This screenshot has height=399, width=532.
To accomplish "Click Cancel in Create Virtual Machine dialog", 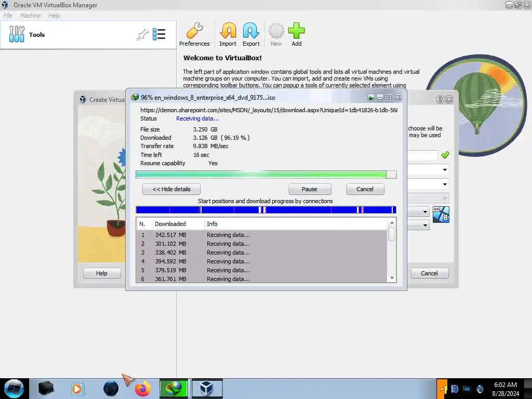I will click(430, 273).
